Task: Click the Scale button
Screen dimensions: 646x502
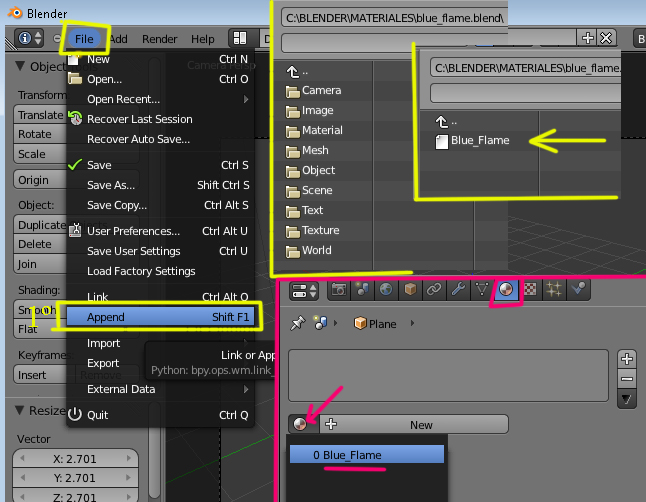Action: tap(40, 154)
